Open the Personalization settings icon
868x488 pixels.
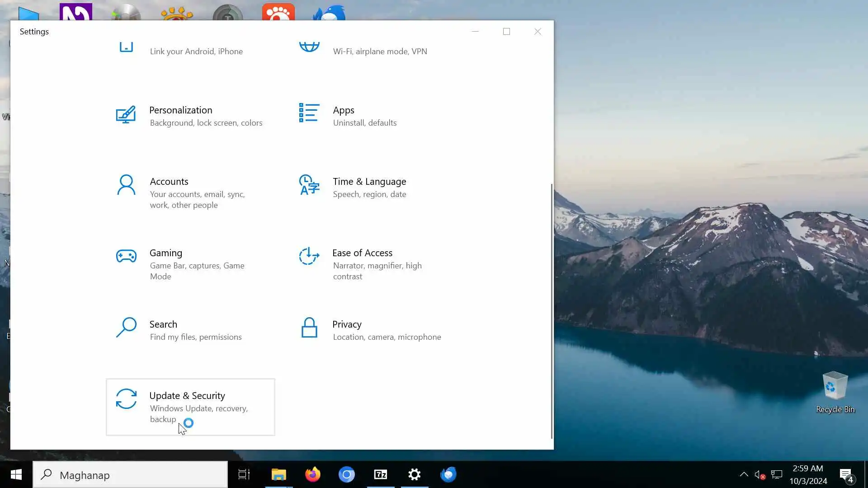126,115
